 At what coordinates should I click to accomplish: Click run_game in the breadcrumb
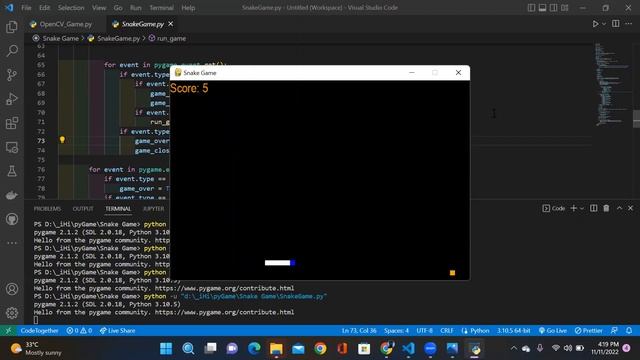coord(171,38)
